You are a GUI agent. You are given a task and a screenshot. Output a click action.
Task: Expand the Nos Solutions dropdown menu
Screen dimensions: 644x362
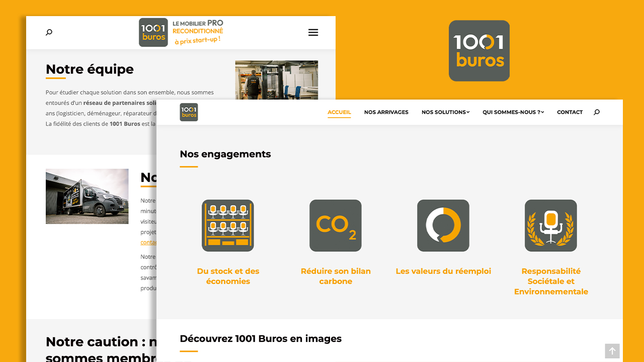point(445,112)
